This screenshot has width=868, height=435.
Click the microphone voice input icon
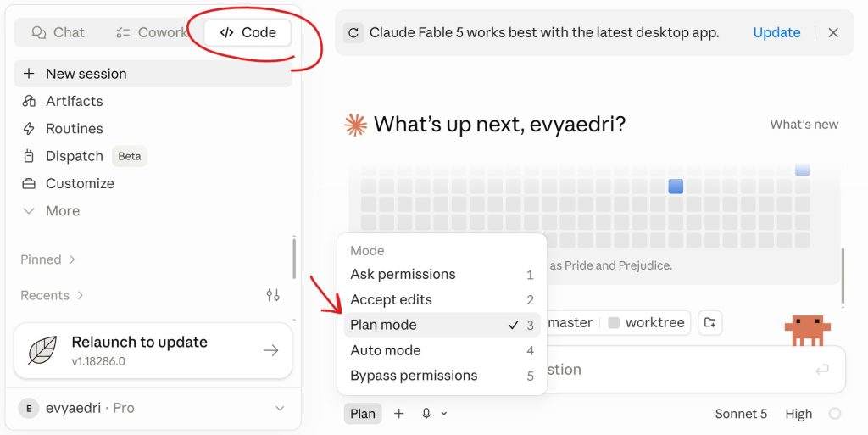(x=426, y=414)
